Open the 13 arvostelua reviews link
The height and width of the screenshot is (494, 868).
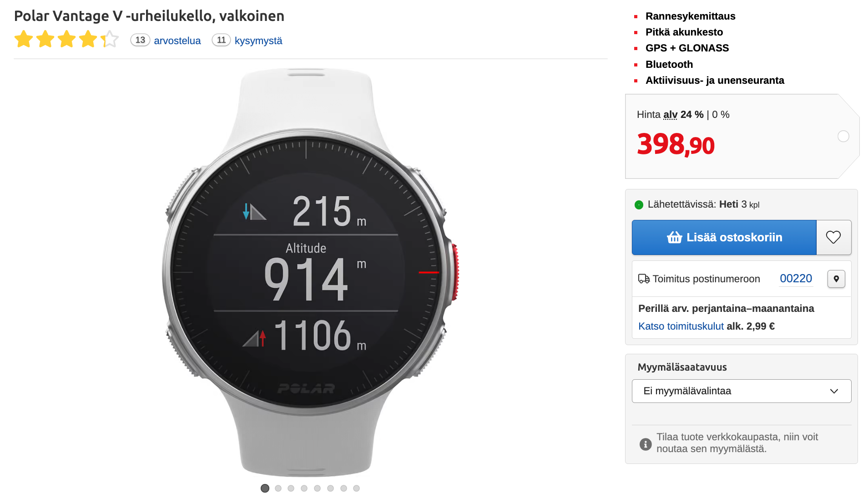click(x=166, y=40)
